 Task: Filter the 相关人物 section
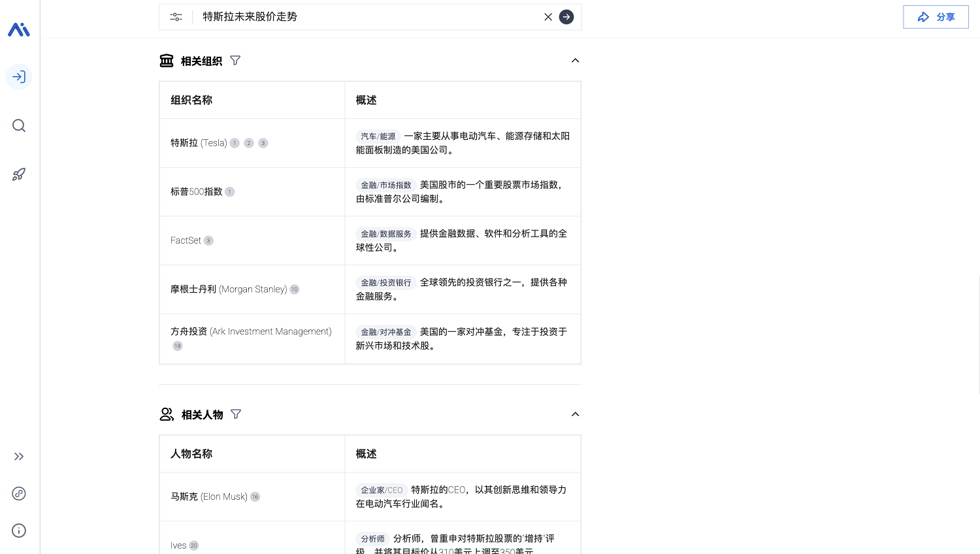[x=236, y=414]
